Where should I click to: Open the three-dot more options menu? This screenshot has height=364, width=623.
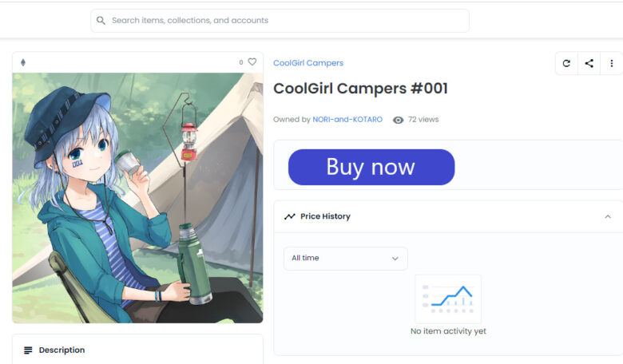coord(612,63)
